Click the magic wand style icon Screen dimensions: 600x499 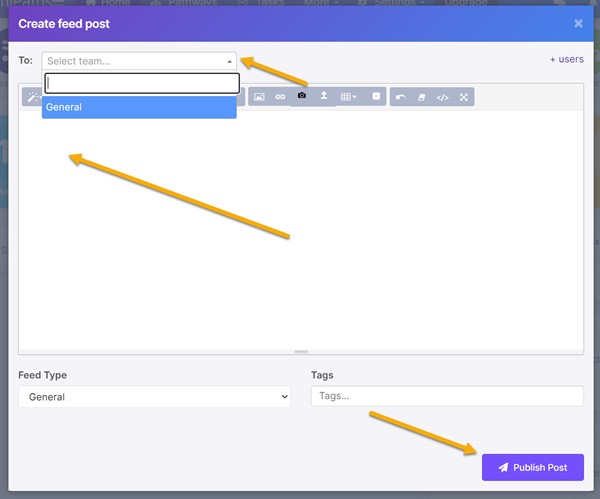click(30, 97)
